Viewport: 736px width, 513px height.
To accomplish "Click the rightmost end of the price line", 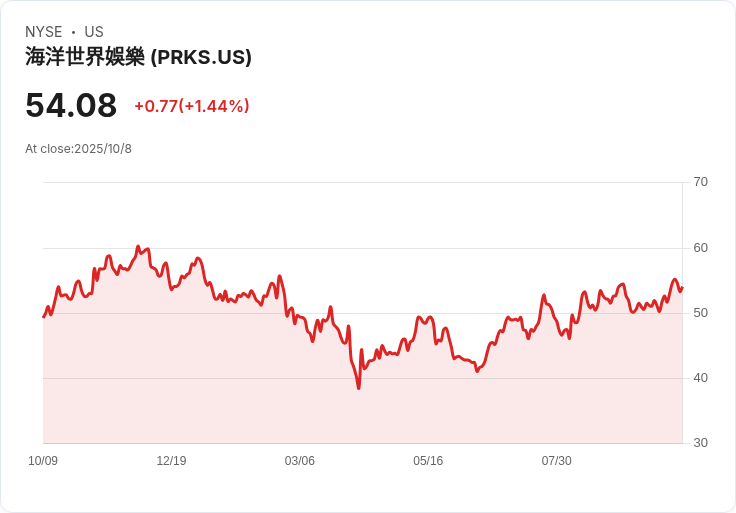I will pyautogui.click(x=682, y=288).
